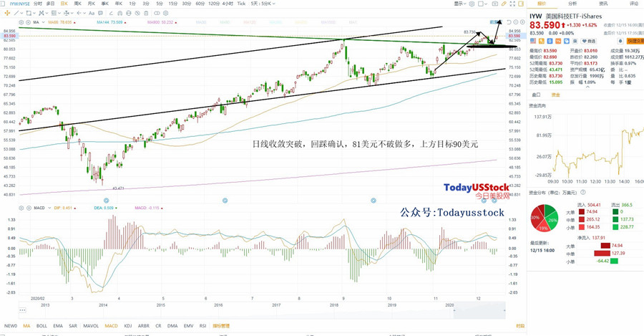Click the blue tag icon under the price

tap(567, 41)
